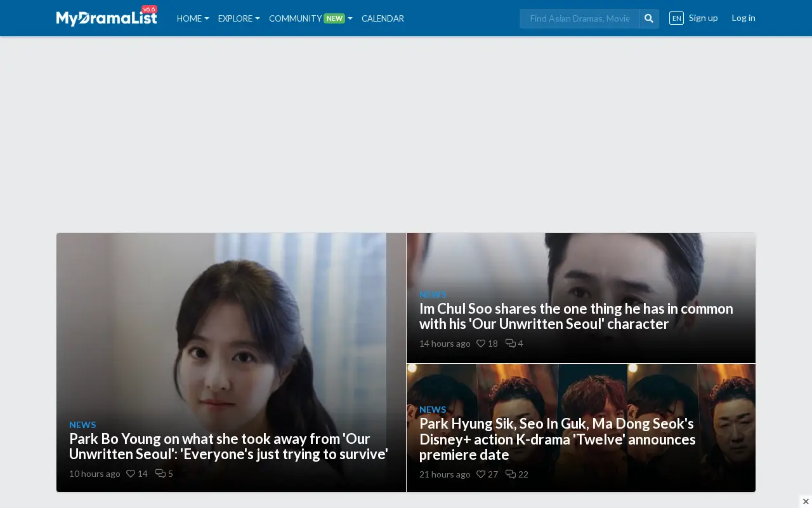Screen dimensions: 812x508
Task: Focus the Find Asian Dramas search field
Action: 579,18
